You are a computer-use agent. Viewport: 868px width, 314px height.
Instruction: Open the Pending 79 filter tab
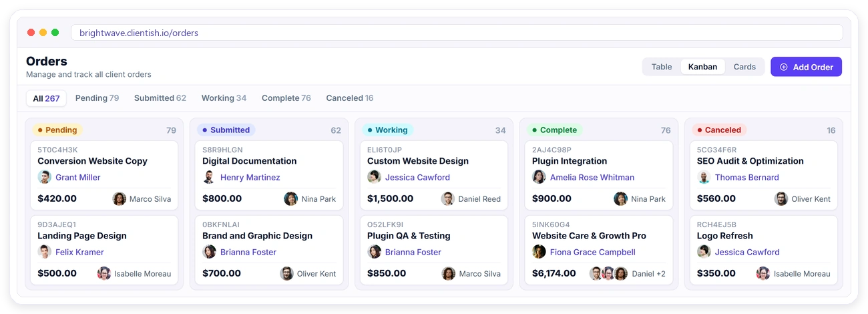click(97, 98)
